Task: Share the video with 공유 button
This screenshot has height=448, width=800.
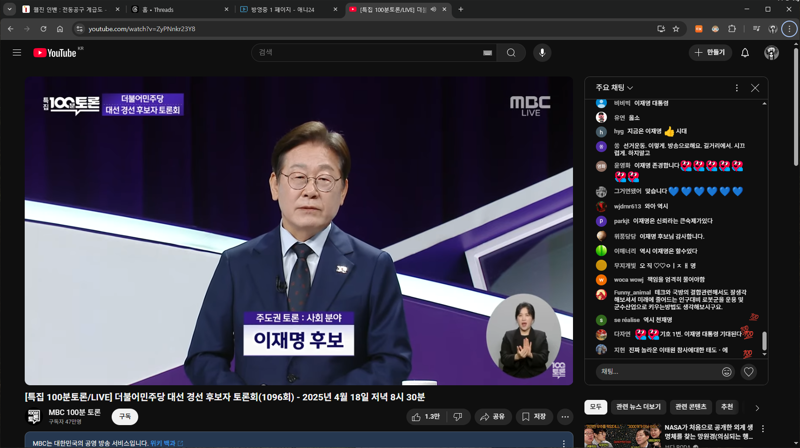Action: tap(492, 417)
